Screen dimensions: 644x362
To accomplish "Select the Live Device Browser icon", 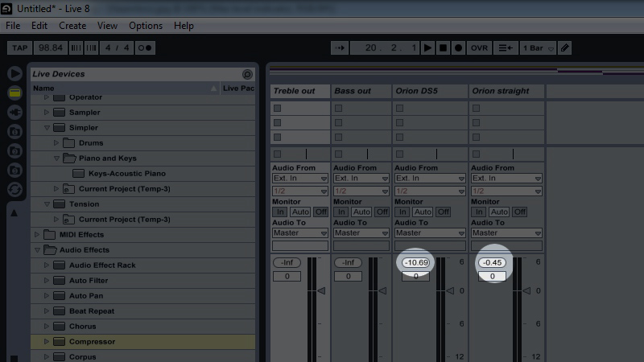I will [14, 93].
